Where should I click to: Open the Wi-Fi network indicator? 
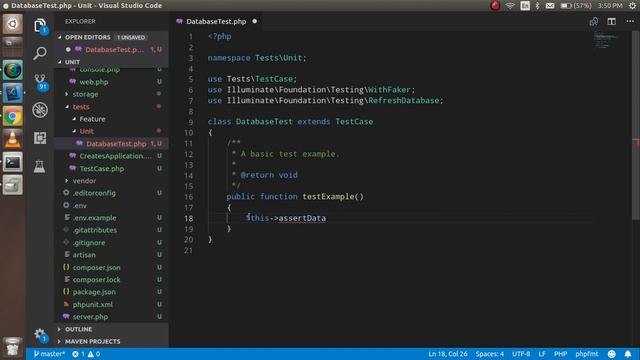510,5
